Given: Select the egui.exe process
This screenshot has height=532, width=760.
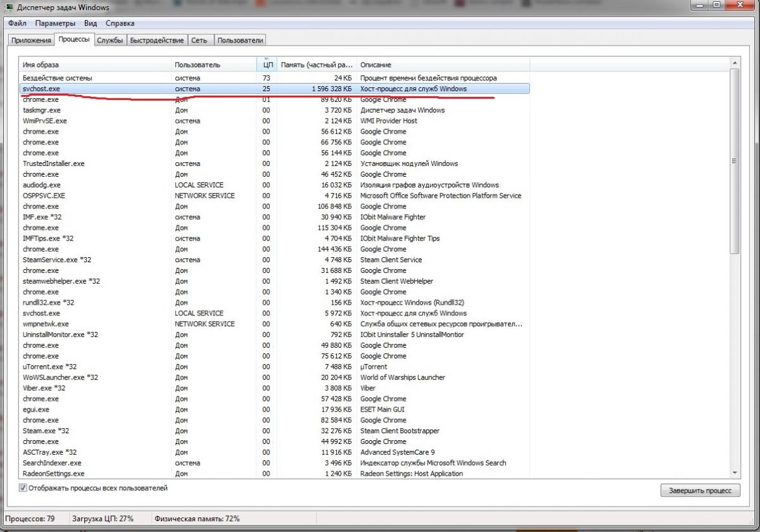Looking at the screenshot, I should [275, 410].
